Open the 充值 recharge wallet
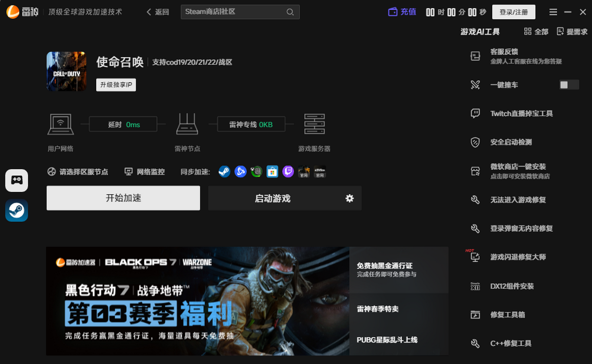The width and height of the screenshot is (592, 364). click(402, 12)
